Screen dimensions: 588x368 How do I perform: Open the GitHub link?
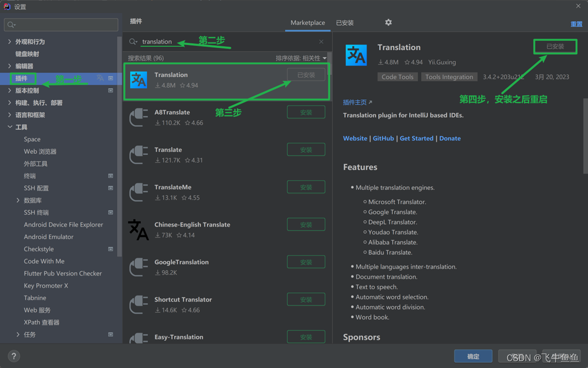[384, 138]
